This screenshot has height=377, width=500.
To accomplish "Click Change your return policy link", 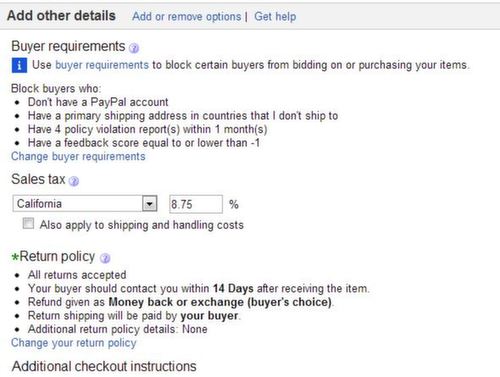I will click(74, 343).
